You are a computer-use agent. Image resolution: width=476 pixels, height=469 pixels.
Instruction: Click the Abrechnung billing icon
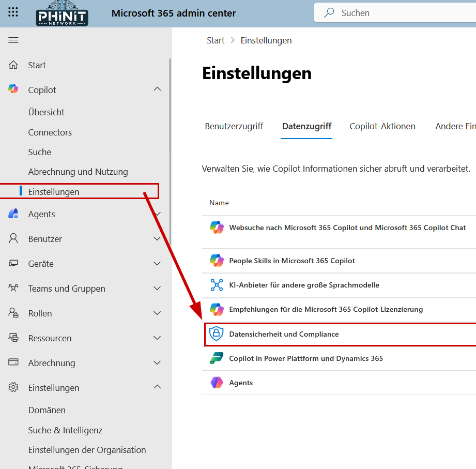[x=13, y=362]
